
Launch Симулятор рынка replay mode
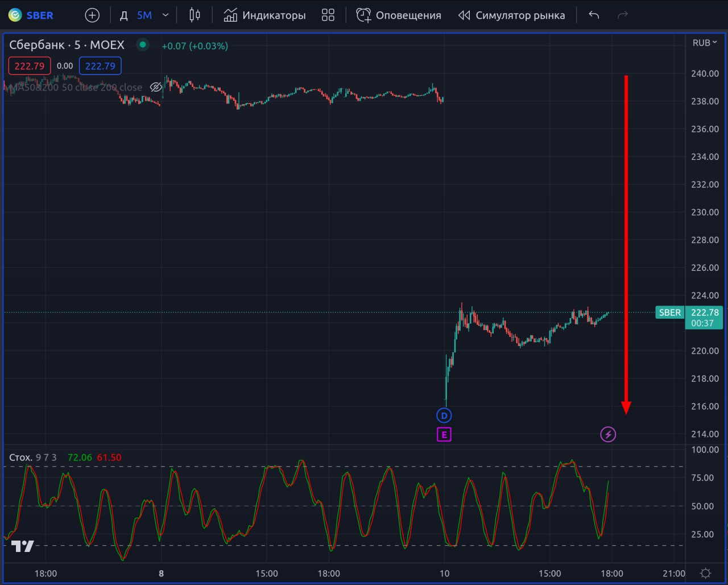(511, 15)
